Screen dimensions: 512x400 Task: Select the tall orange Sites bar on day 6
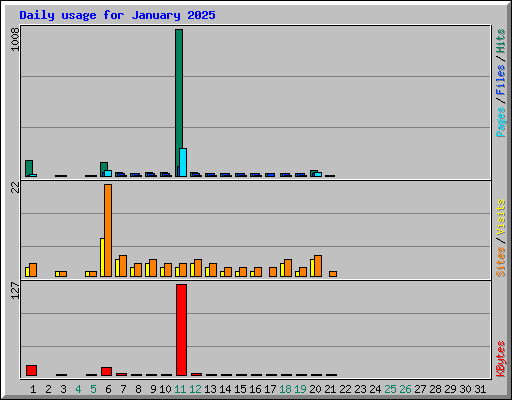[x=108, y=230]
